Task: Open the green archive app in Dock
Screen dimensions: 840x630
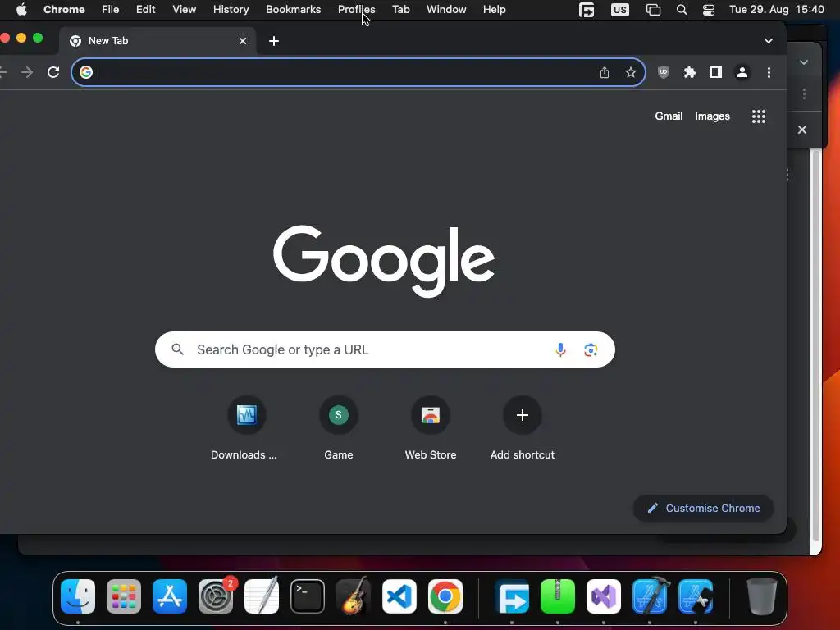Action: point(558,596)
